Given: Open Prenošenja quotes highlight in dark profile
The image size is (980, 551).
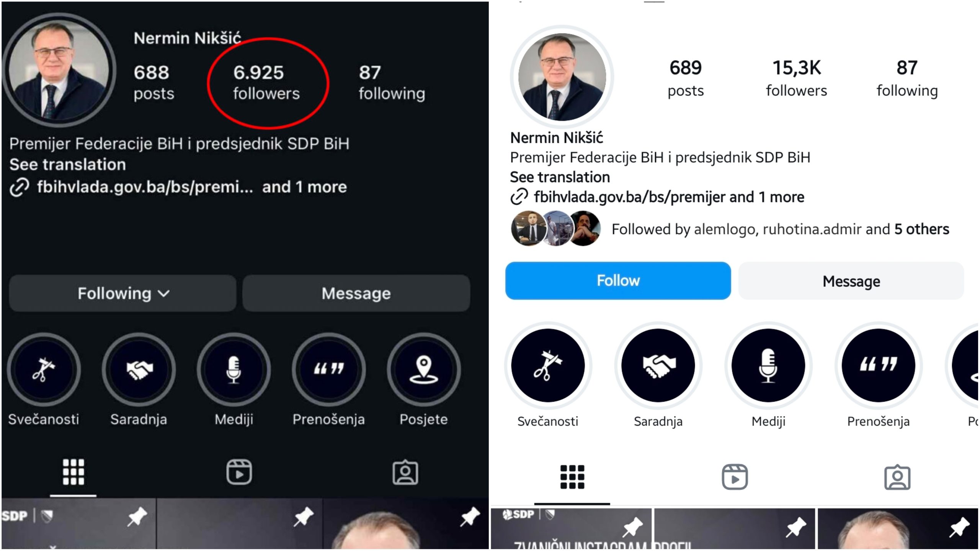Looking at the screenshot, I should coord(328,370).
